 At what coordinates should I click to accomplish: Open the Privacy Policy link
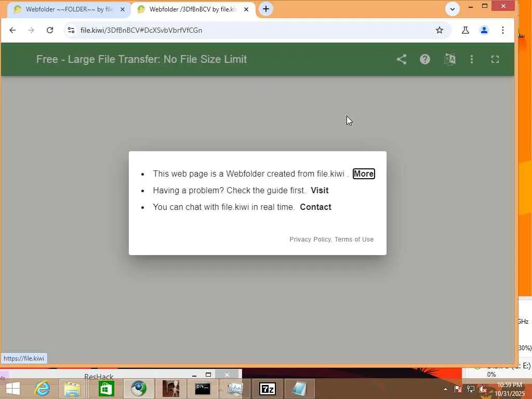(x=310, y=240)
